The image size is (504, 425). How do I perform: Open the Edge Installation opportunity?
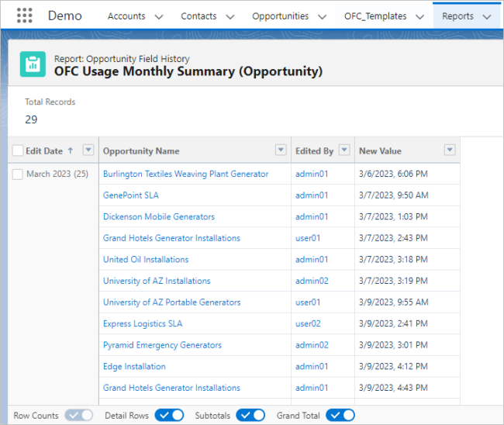pyautogui.click(x=134, y=367)
